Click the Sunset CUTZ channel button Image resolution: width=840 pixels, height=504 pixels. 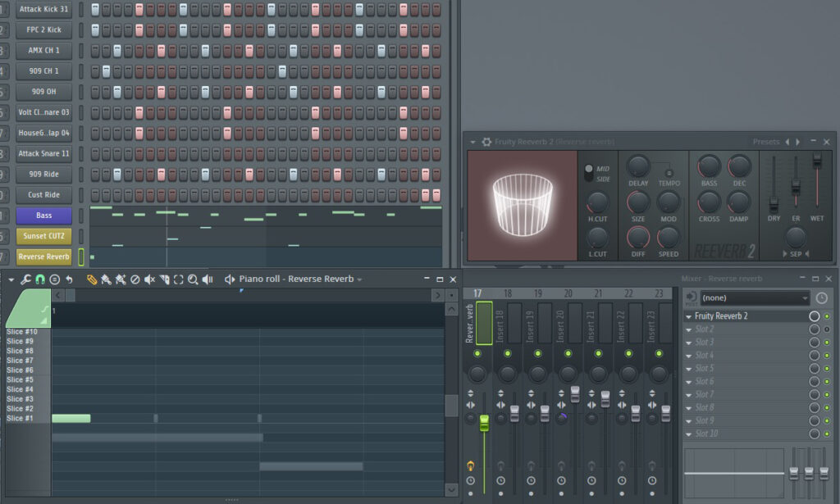point(44,236)
